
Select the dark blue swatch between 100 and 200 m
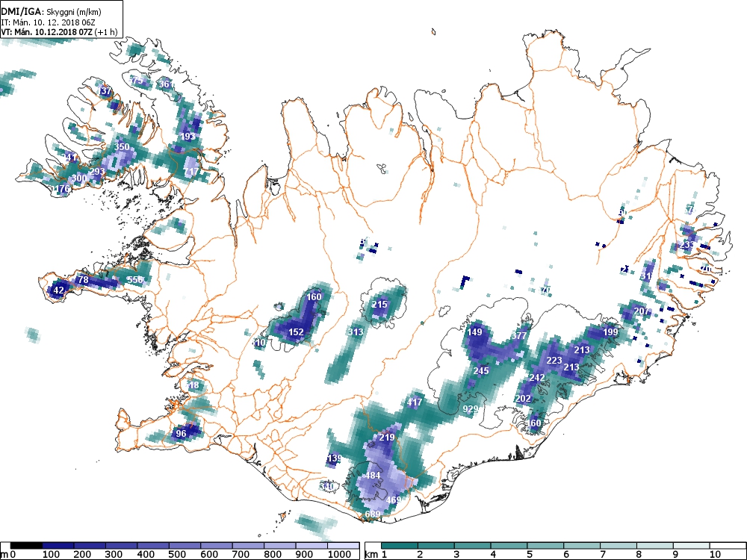[x=58, y=546]
